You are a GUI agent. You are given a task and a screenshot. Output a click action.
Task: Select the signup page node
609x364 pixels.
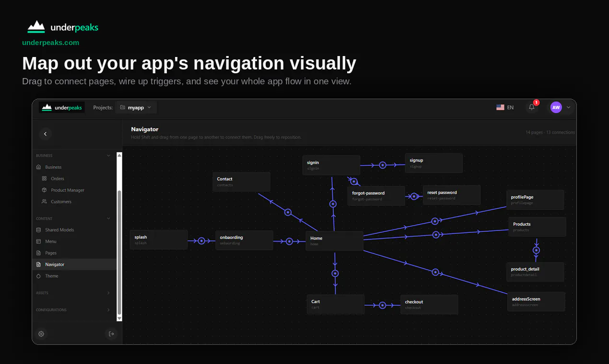tap(434, 163)
